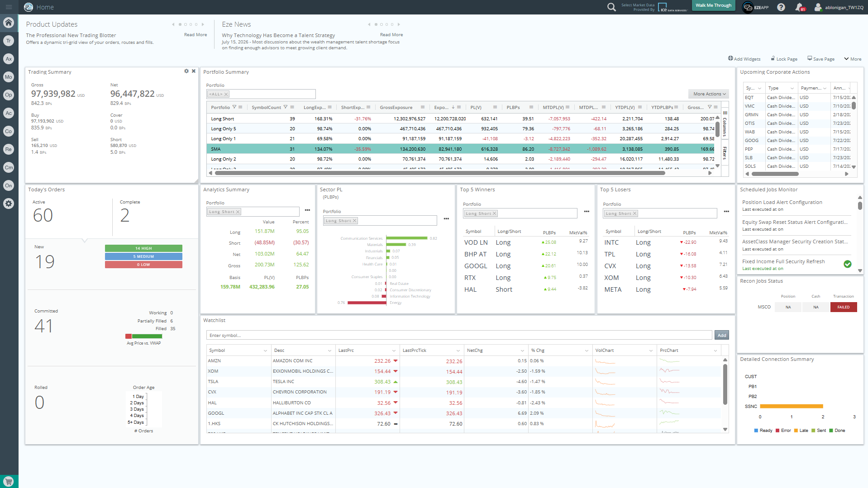The image size is (868, 488).
Task: Toggle the Late legend item in Connection Summary
Action: [x=801, y=431]
